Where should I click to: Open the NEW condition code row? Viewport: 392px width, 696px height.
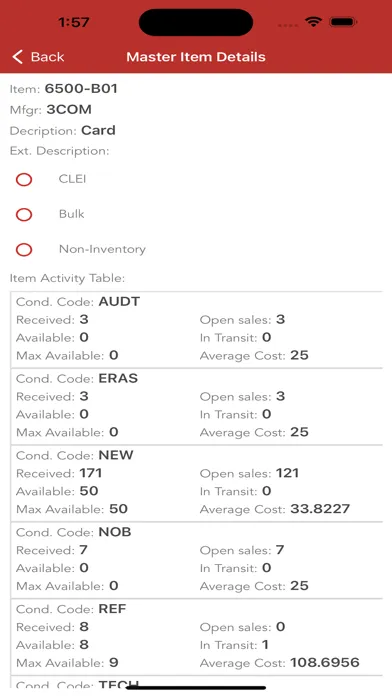(197, 483)
